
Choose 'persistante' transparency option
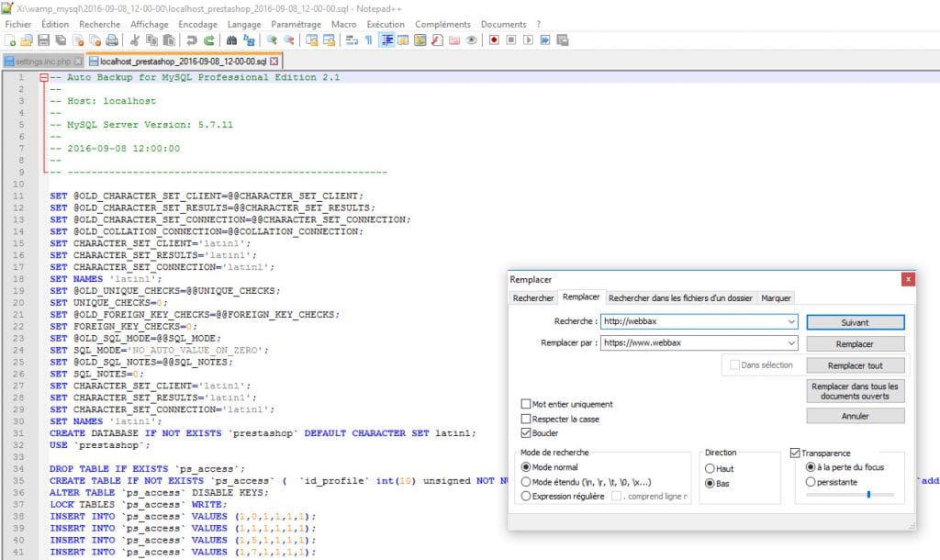811,481
